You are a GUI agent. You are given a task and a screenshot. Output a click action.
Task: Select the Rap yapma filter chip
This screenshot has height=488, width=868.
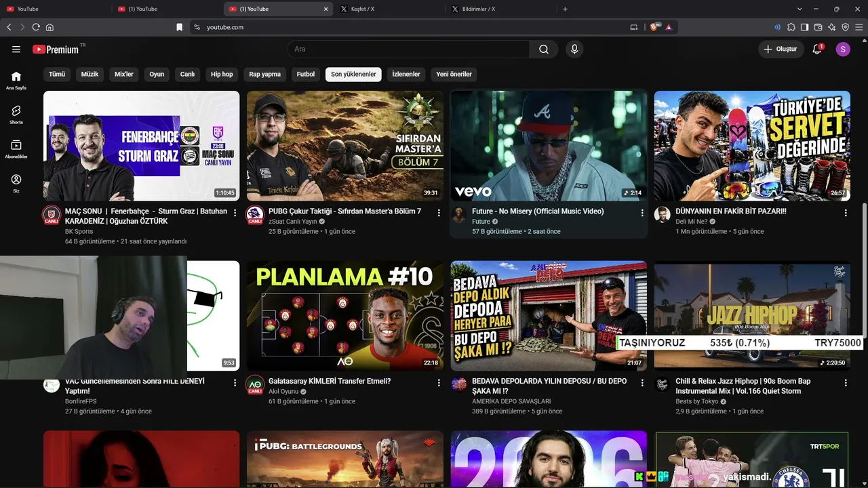click(264, 75)
